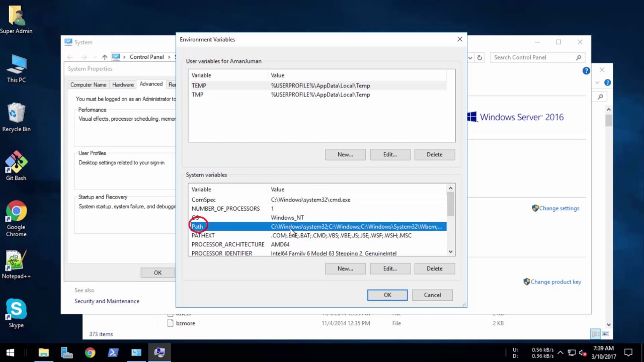Select the Path system variable
644x362 pixels.
coord(317,227)
